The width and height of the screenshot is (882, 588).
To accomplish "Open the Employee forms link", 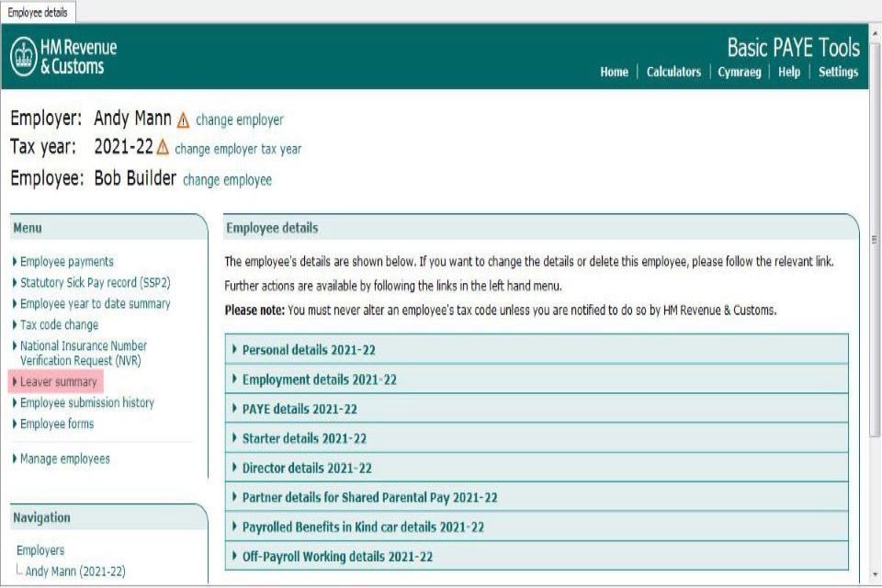I will coord(57,424).
